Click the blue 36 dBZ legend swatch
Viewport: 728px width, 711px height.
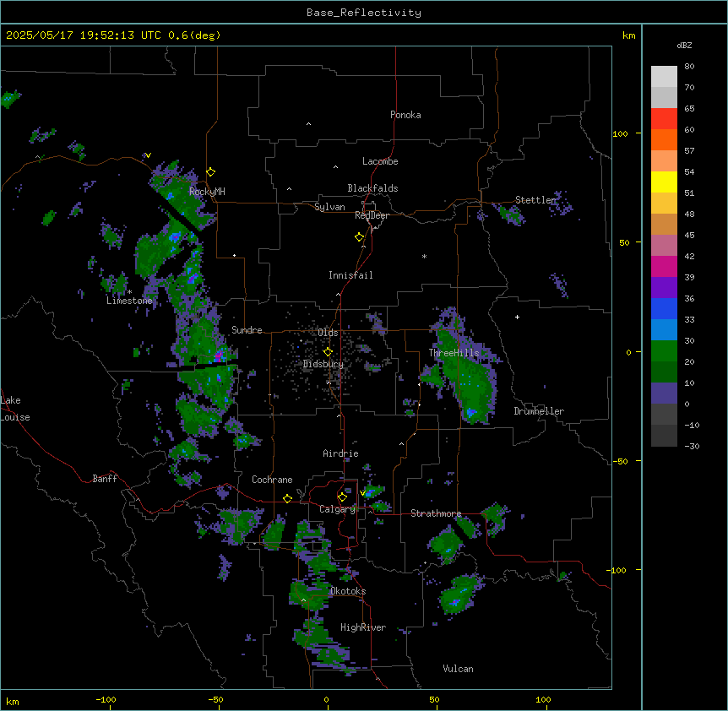pyautogui.click(x=664, y=308)
